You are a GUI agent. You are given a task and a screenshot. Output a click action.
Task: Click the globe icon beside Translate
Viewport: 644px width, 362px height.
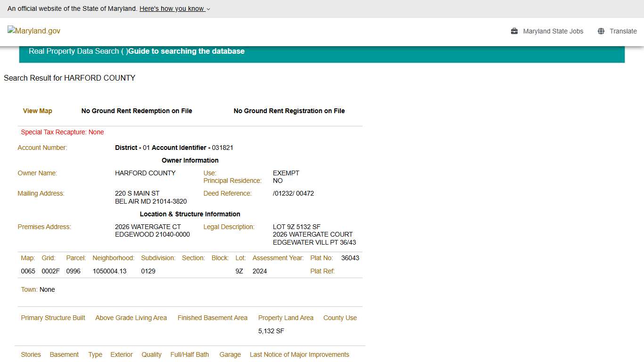pyautogui.click(x=601, y=31)
